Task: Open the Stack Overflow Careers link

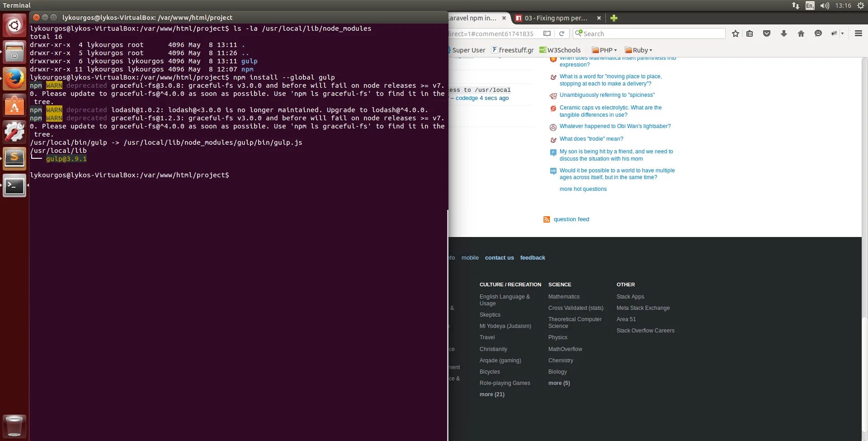Action: pyautogui.click(x=645, y=331)
